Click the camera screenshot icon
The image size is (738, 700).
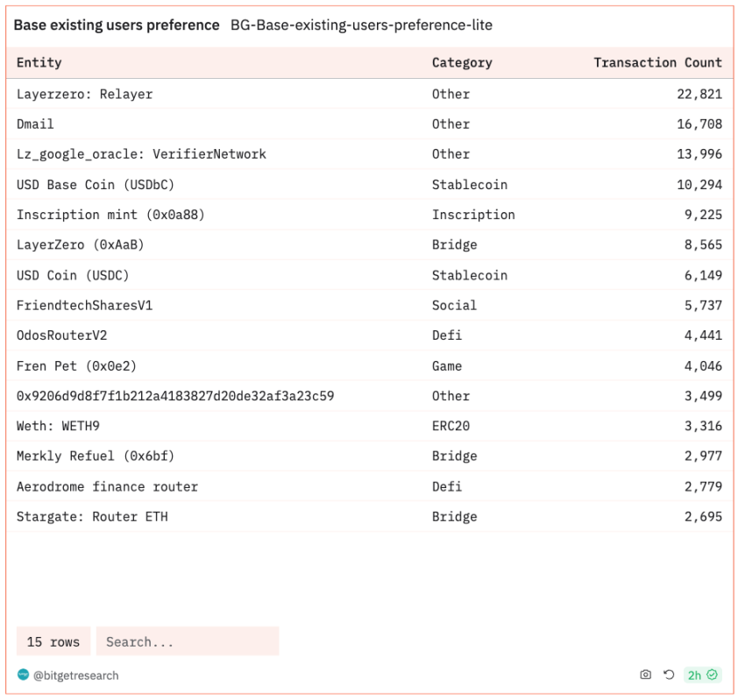point(646,675)
